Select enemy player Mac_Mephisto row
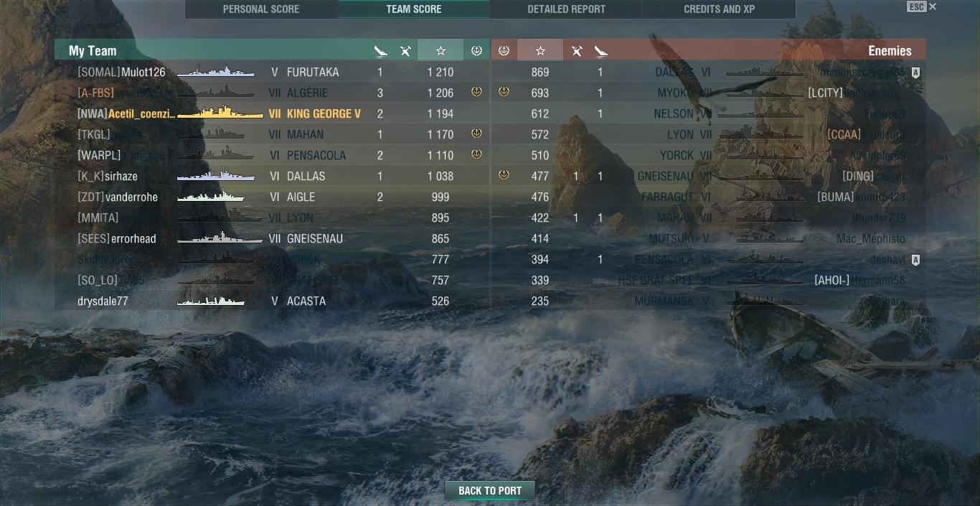Image resolution: width=980 pixels, height=506 pixels. coord(709,238)
